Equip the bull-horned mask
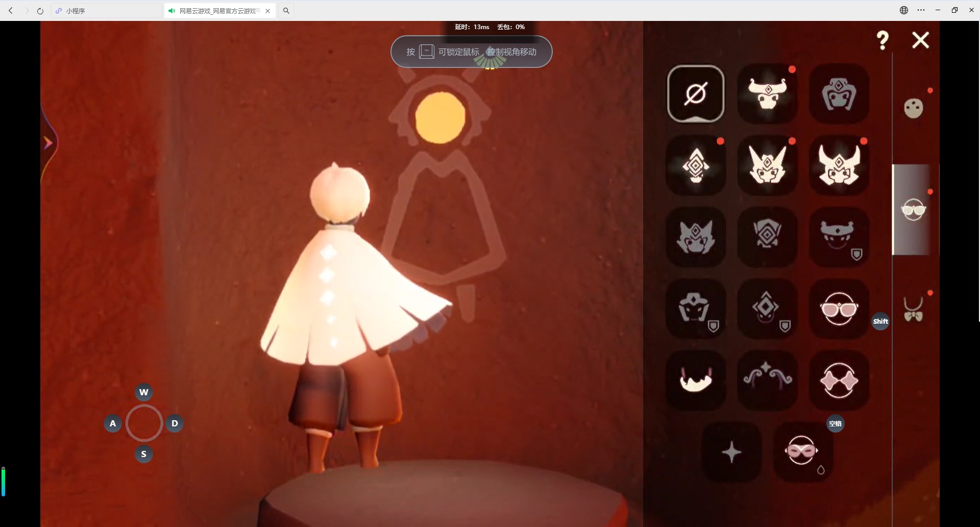The image size is (980, 527). [767, 94]
